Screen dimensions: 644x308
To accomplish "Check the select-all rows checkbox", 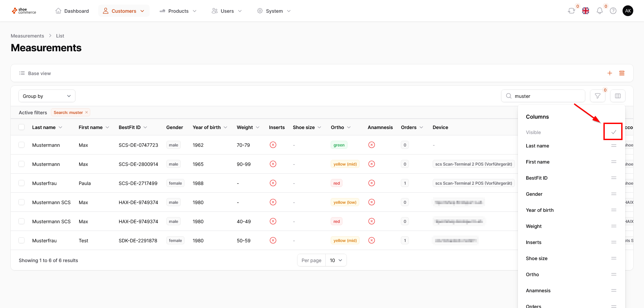I will tap(22, 127).
